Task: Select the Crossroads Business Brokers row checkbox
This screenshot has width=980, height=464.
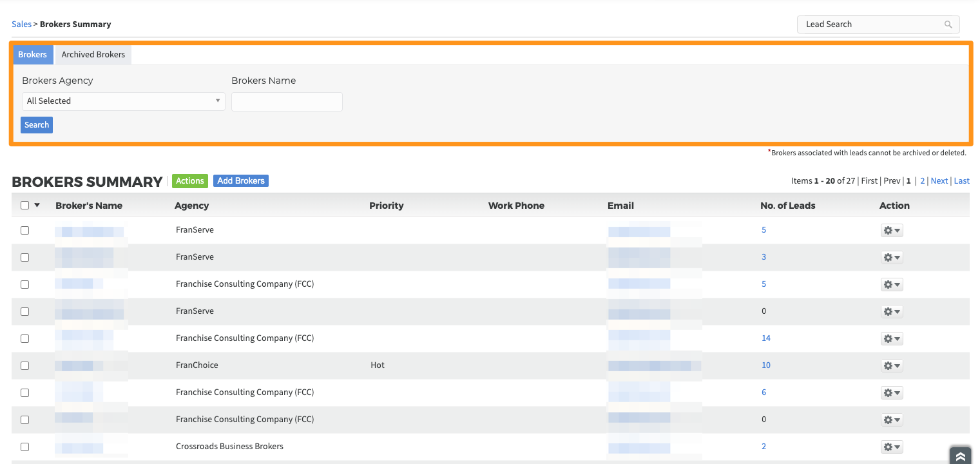Action: [24, 447]
